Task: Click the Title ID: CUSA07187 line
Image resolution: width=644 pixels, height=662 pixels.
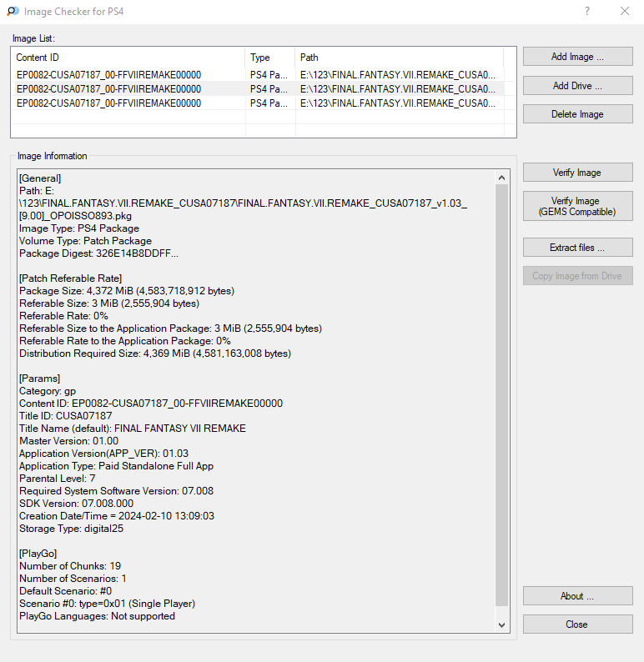Action: [65, 416]
